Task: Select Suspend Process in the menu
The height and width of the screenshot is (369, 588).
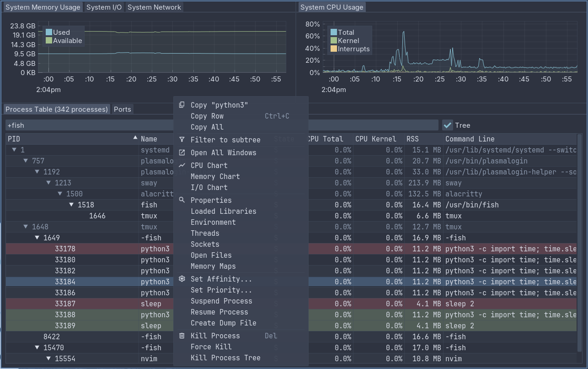Action: [221, 301]
